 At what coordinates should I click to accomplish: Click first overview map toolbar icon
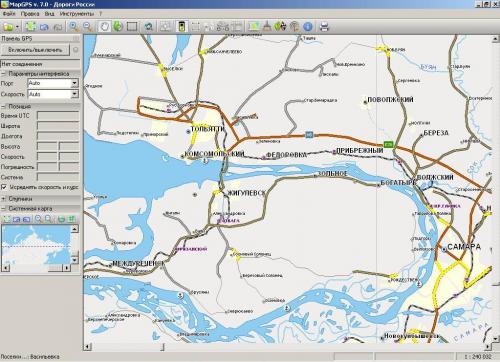click(6, 219)
